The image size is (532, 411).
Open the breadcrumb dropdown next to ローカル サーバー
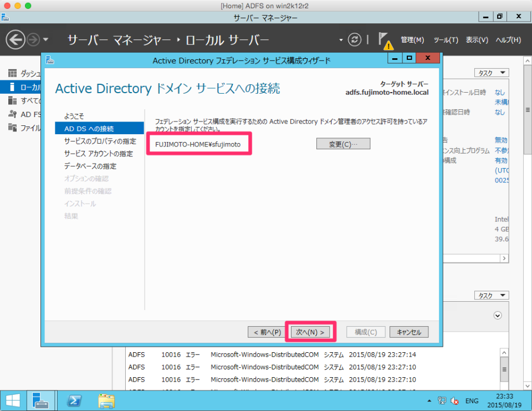(x=342, y=39)
